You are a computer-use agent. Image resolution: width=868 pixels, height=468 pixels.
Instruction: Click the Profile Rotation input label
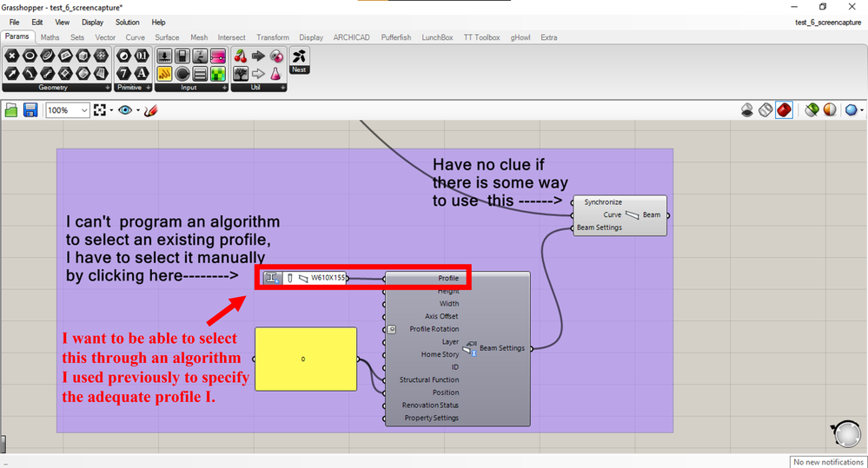pos(434,329)
